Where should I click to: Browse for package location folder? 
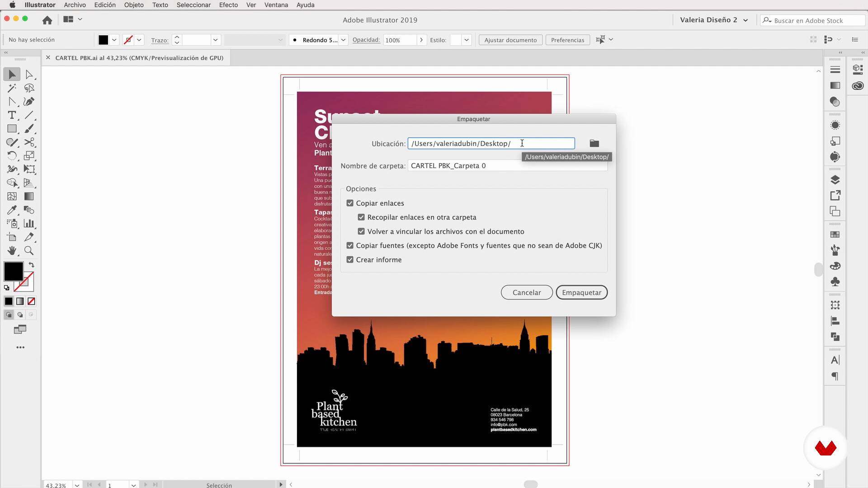(x=594, y=143)
